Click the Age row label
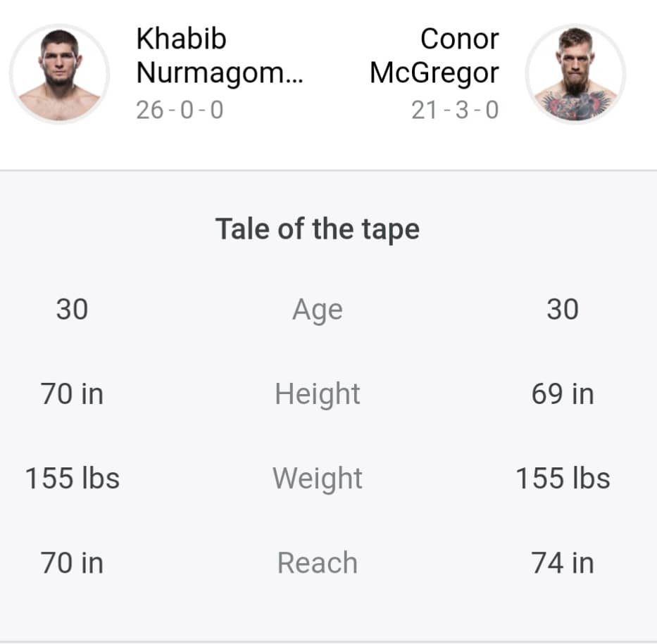Screen dimensions: 657x644 (318, 310)
